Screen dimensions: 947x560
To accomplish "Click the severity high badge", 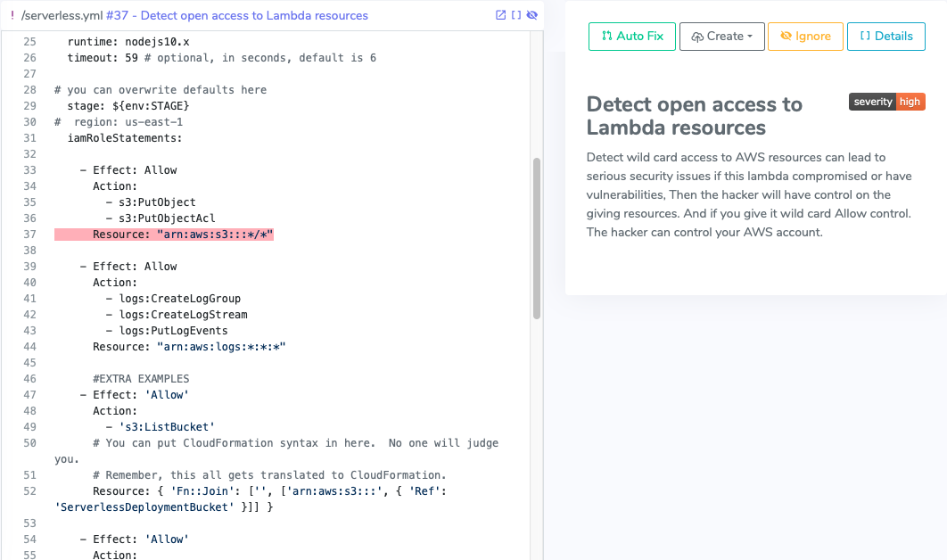I will pyautogui.click(x=886, y=102).
